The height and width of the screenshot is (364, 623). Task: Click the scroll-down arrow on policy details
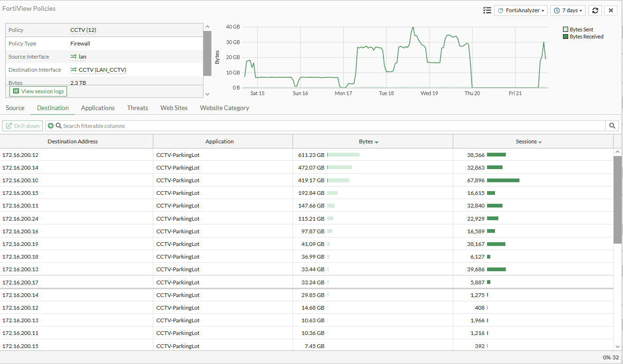pos(207,94)
